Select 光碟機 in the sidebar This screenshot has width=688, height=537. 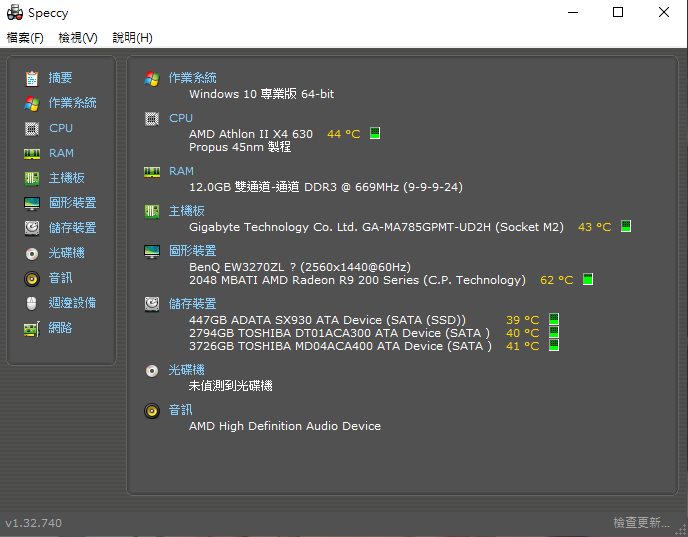coord(66,253)
